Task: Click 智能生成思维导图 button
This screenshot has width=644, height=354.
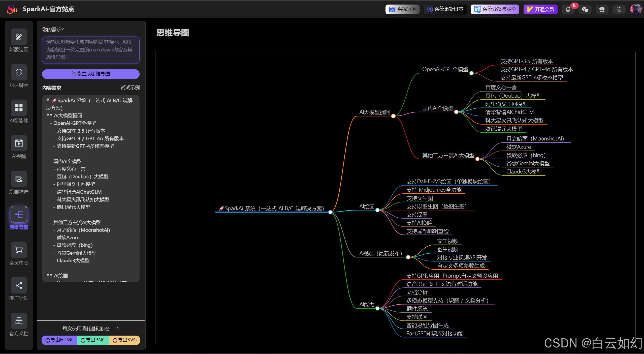Action: pyautogui.click(x=91, y=74)
